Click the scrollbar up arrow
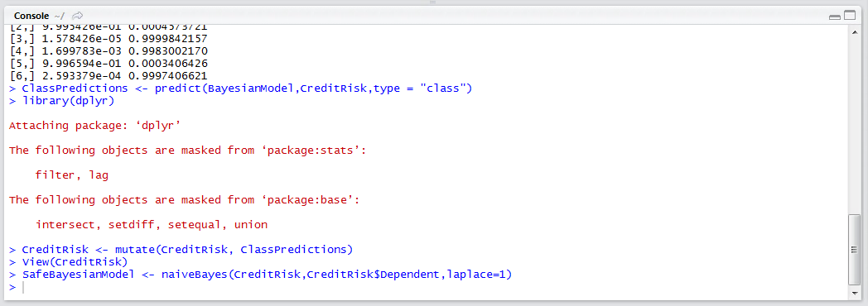This screenshot has width=868, height=306. 854,32
